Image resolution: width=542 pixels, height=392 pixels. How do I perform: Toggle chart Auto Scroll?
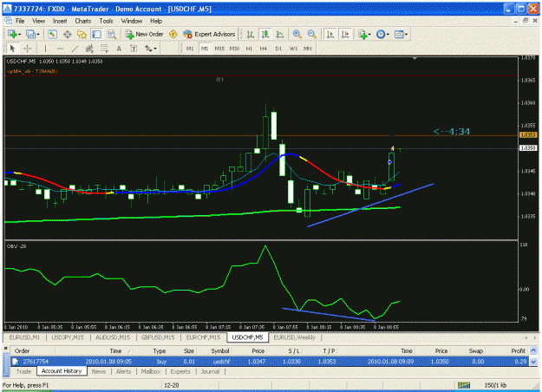330,34
